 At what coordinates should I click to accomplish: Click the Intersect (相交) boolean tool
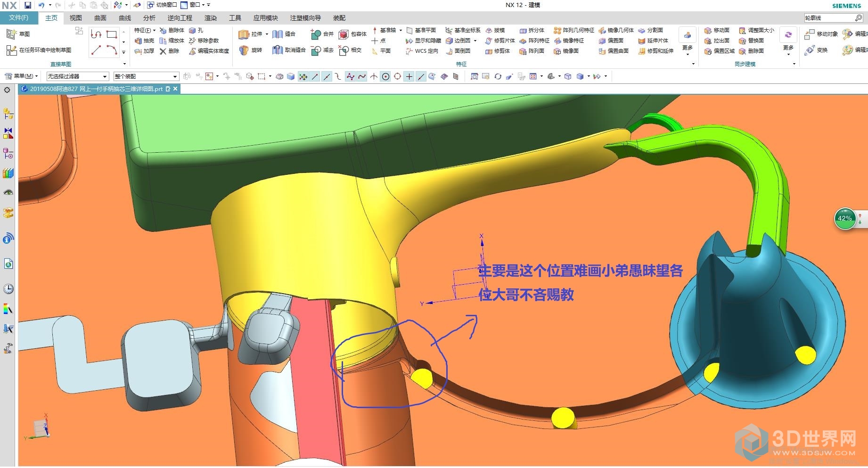(x=350, y=50)
